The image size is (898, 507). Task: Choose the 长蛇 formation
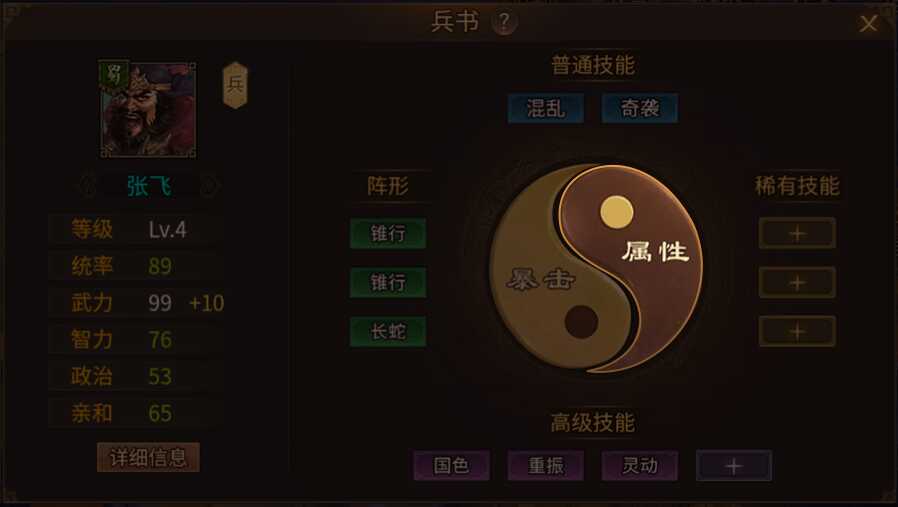point(388,331)
